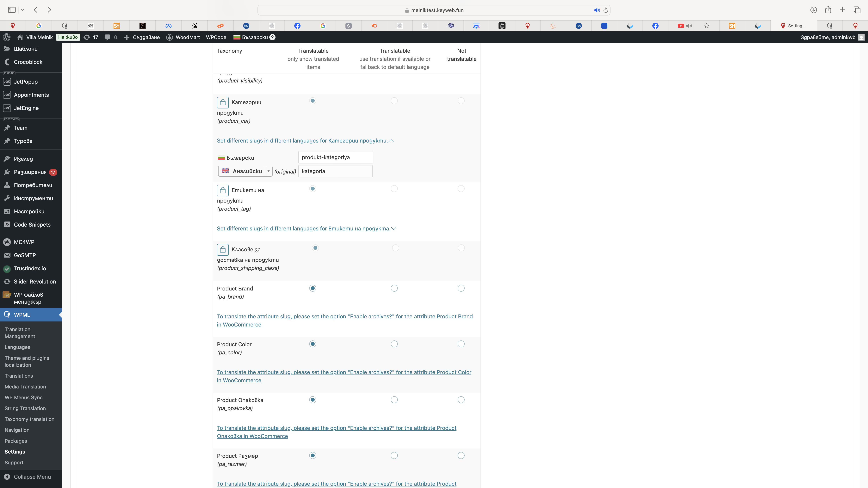
Task: Open the WordPress logo menu
Action: pyautogui.click(x=7, y=37)
